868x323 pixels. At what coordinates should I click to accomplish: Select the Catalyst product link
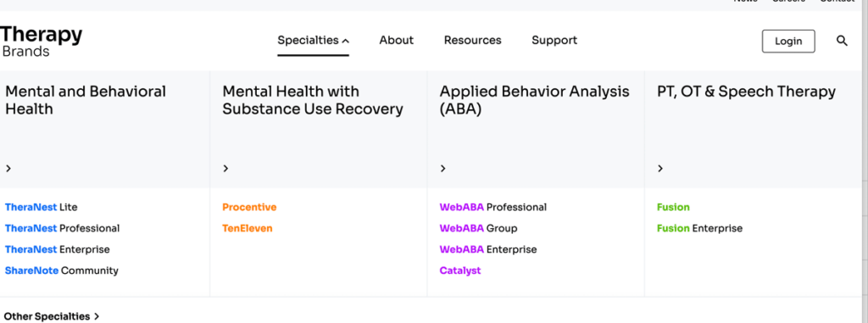460,270
